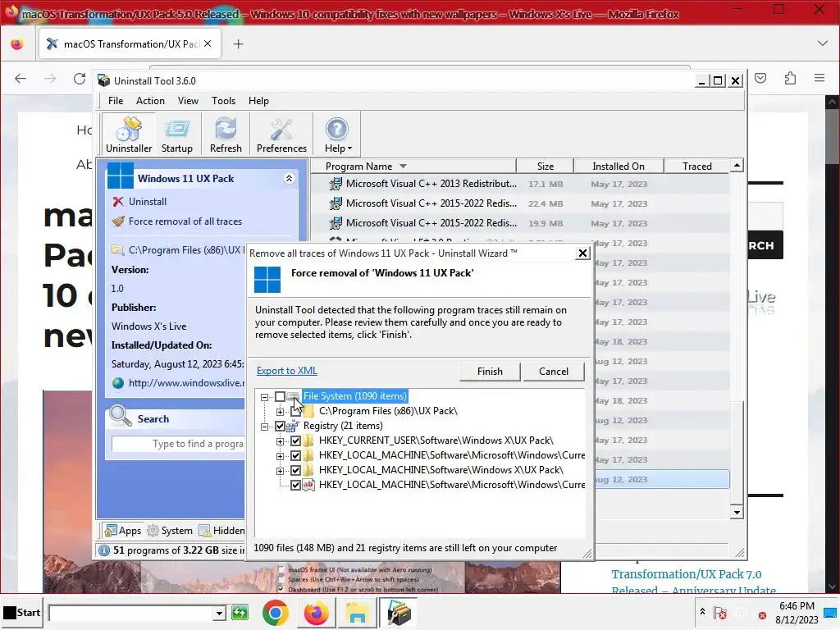Screen dimensions: 840x630
Task: Toggle the last HKEY_LOCAL_MACHINE registry value checkbox
Action: click(295, 486)
